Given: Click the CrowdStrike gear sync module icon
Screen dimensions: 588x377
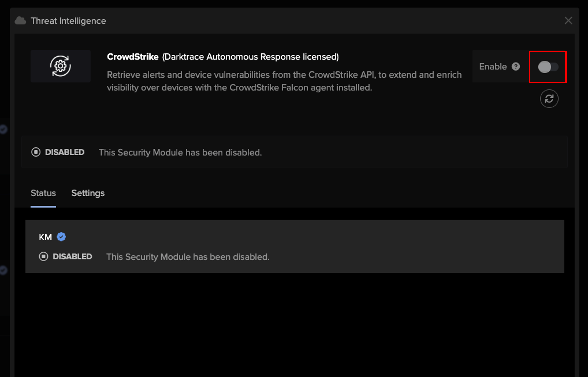Looking at the screenshot, I should tap(61, 66).
